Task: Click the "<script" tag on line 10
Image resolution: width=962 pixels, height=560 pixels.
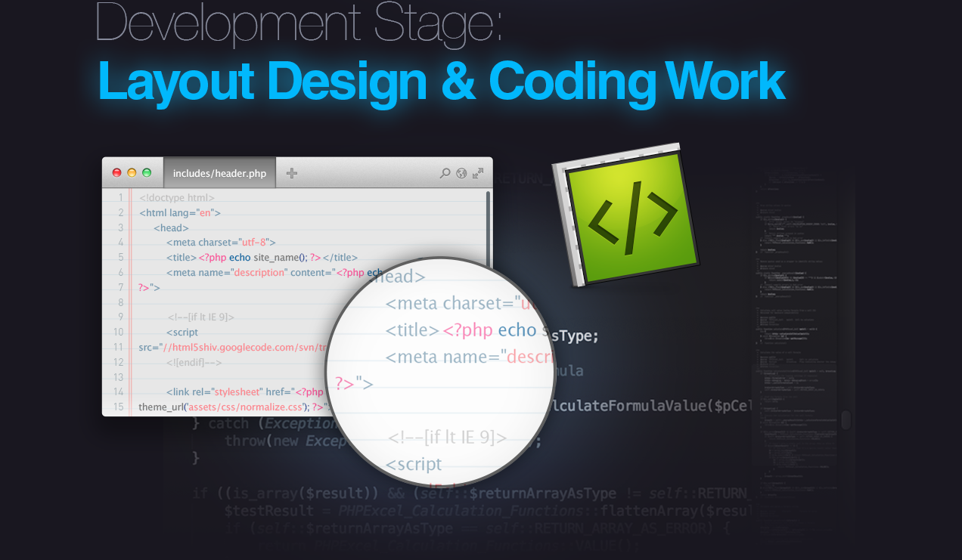Action: click(x=182, y=332)
